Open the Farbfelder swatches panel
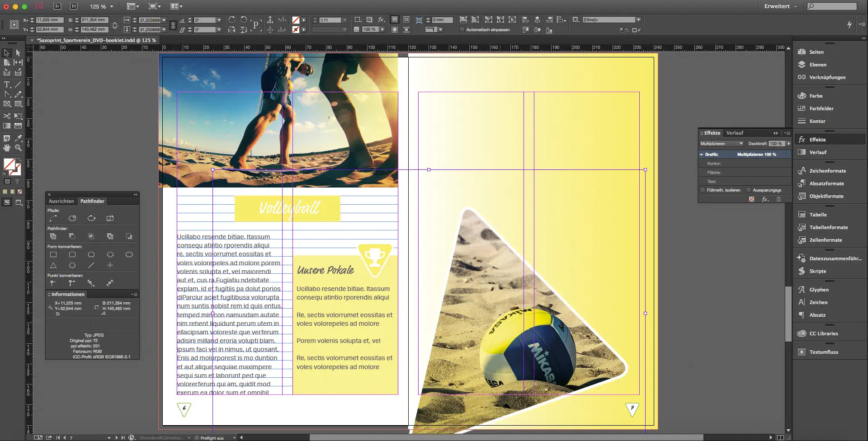Screen dimensions: 868x441 821,108
